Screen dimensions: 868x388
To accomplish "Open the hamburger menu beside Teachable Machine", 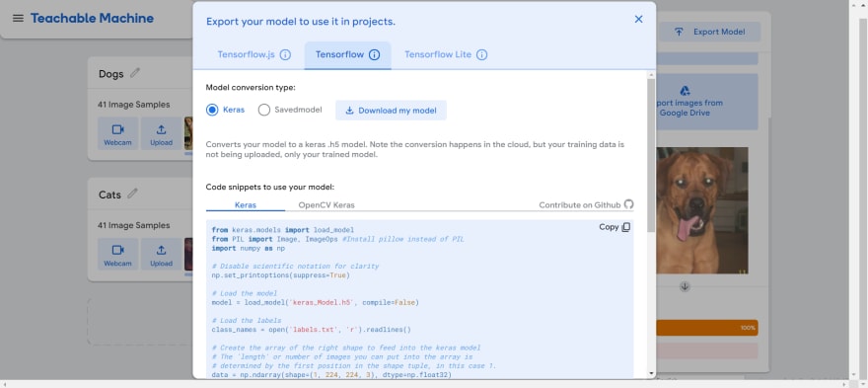I will tap(19, 19).
